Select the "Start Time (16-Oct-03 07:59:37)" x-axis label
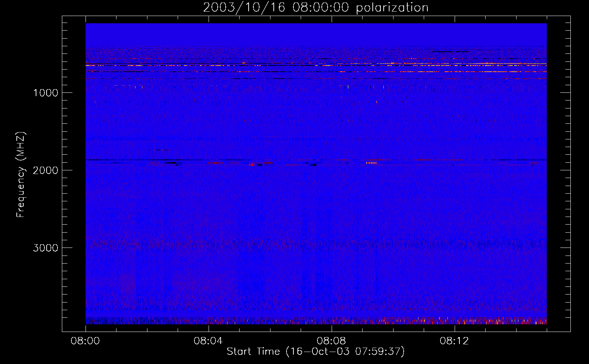The image size is (589, 364). 316,352
